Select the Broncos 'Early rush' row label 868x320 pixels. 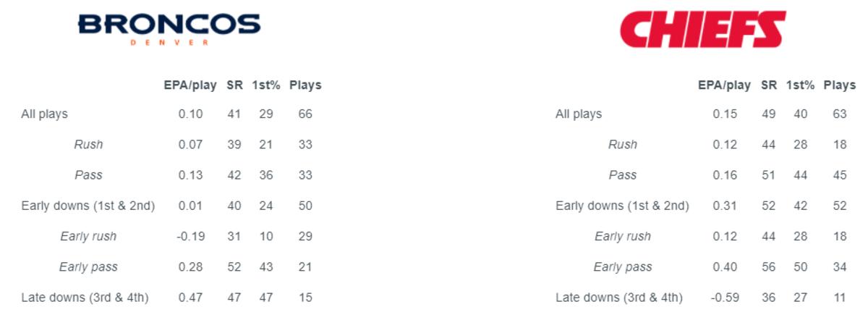coord(88,236)
